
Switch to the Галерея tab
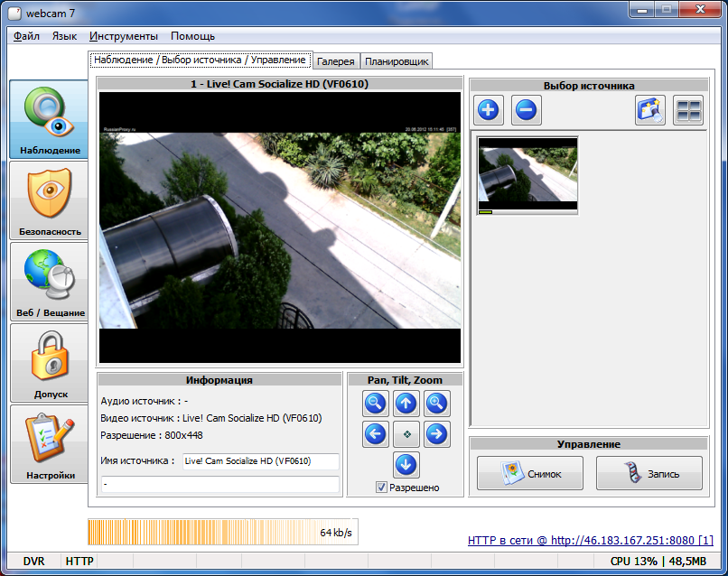click(336, 61)
